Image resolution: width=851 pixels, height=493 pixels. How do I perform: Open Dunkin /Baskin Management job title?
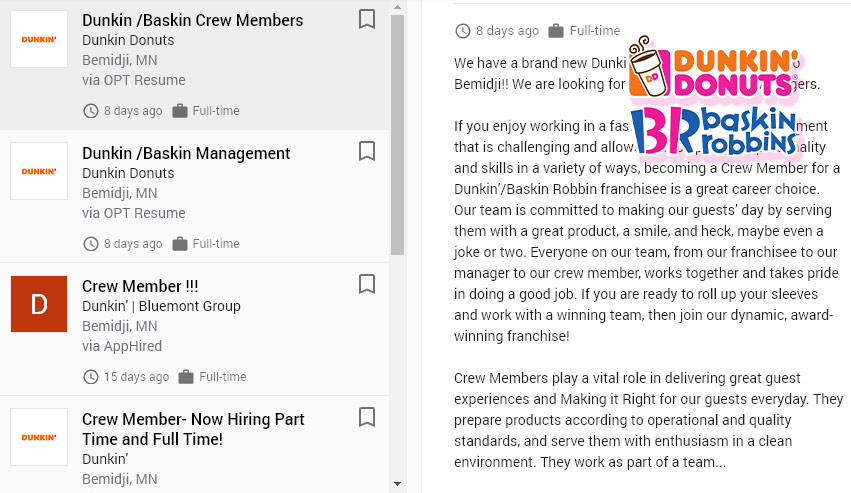pos(186,153)
